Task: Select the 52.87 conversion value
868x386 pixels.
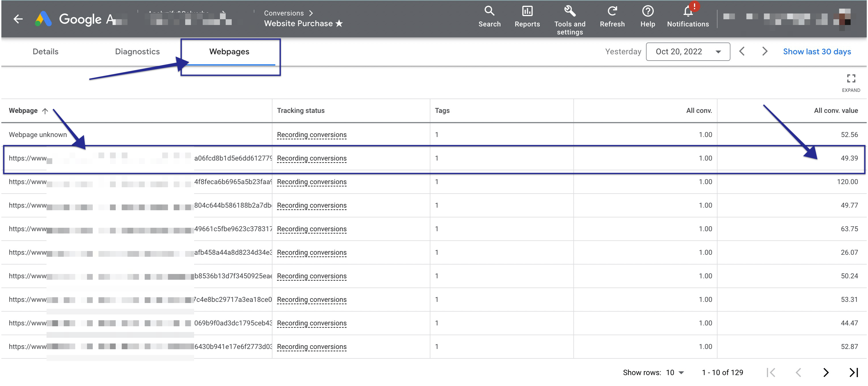Action: tap(849, 347)
